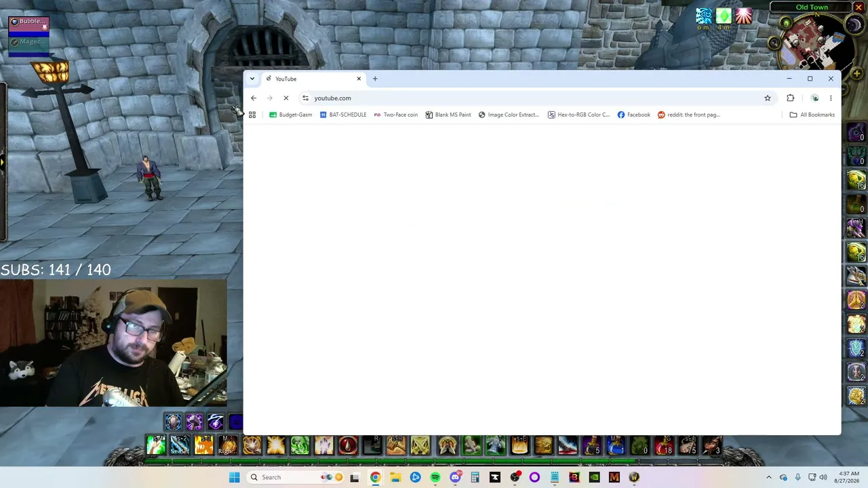Open World of Warcraft taskbar icon
Screen dimensions: 868x488
click(x=634, y=477)
